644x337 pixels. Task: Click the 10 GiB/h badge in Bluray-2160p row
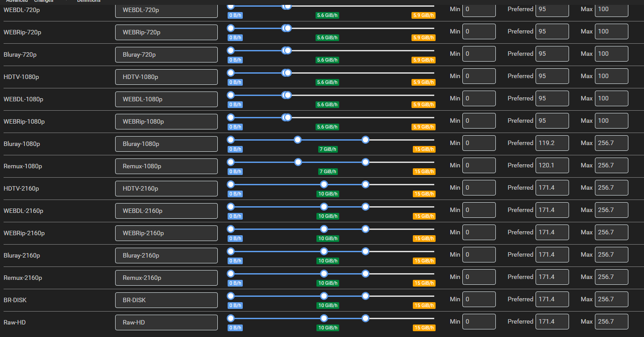point(328,261)
